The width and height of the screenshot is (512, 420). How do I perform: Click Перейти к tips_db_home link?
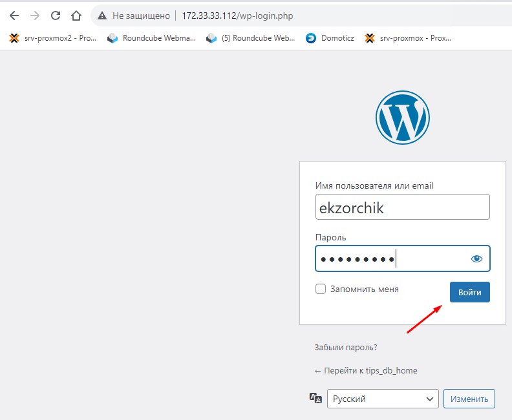365,371
